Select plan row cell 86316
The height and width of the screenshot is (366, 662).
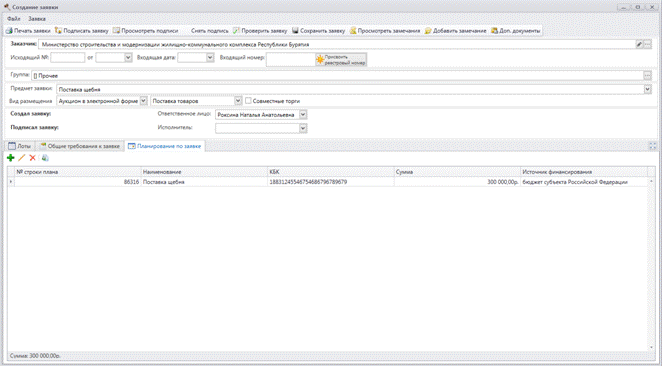78,182
